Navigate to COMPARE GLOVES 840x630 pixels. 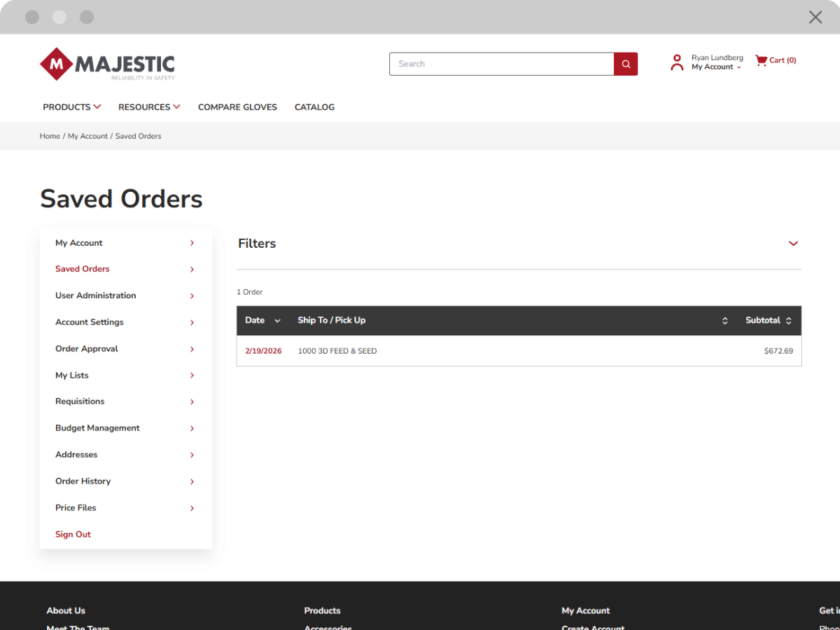237,106
